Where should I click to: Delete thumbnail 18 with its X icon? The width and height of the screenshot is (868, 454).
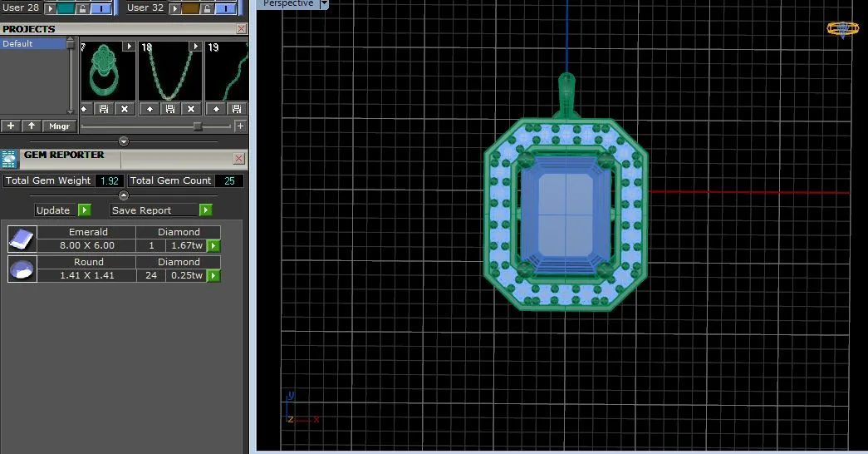191,109
